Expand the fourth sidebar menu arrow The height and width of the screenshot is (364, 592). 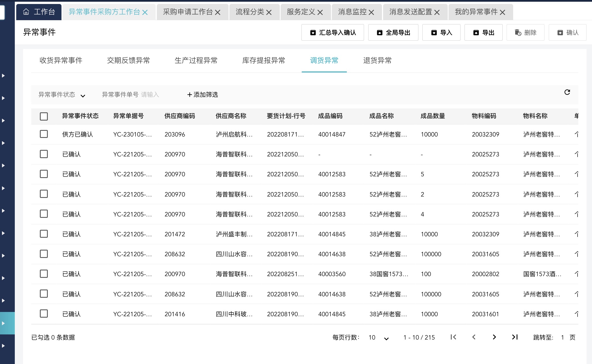pos(3,143)
